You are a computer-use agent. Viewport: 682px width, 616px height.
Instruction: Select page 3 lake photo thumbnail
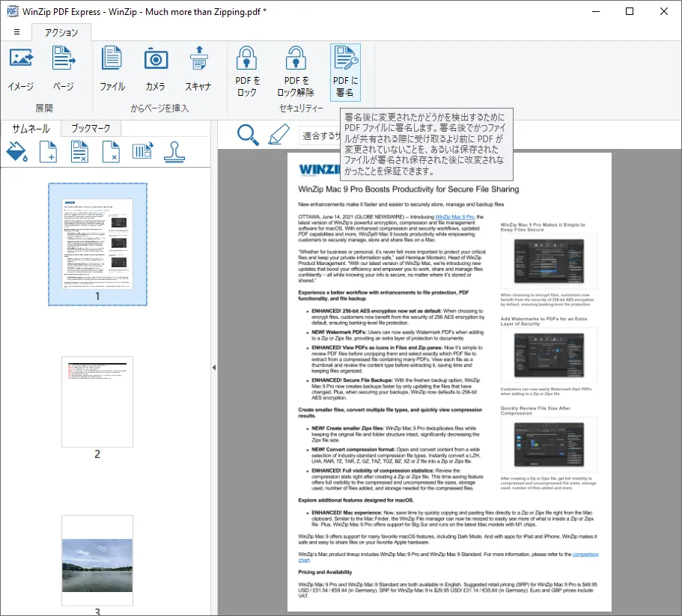[97, 561]
